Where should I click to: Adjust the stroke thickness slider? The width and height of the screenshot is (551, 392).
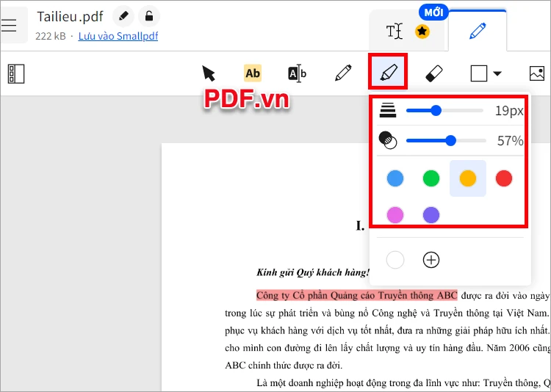point(444,111)
